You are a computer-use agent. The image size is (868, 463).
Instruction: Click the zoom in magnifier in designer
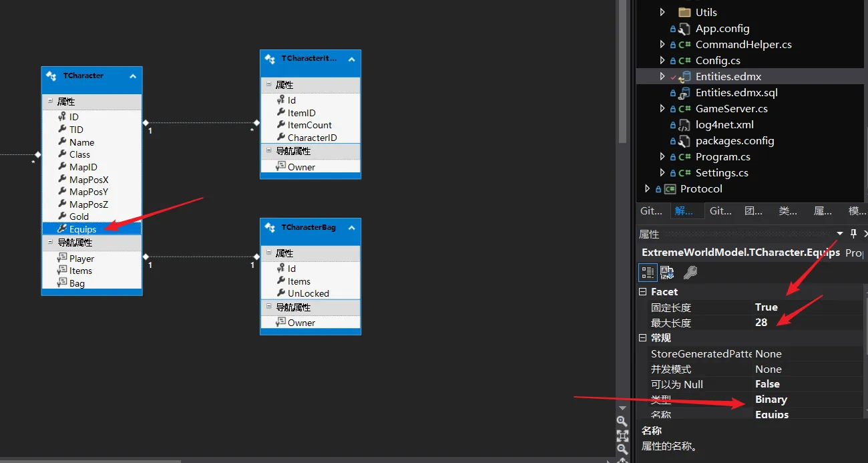(x=622, y=421)
